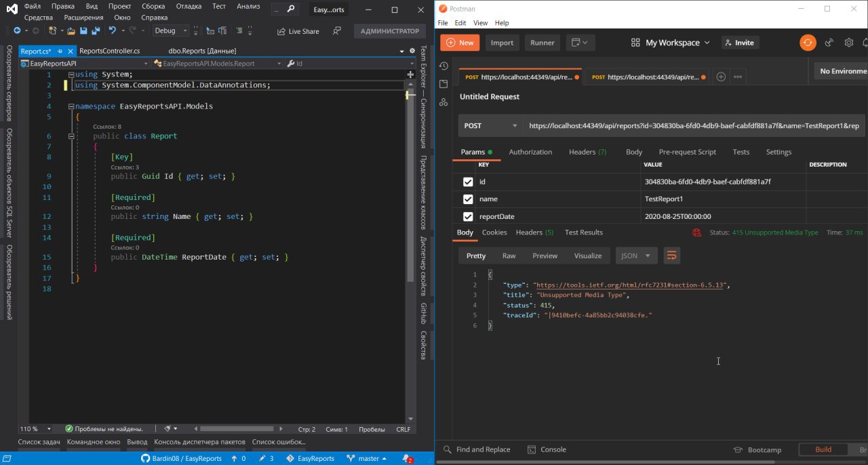Image resolution: width=868 pixels, height=465 pixels.
Task: Click Visual Studio notifications bell icon
Action: pyautogui.click(x=407, y=458)
